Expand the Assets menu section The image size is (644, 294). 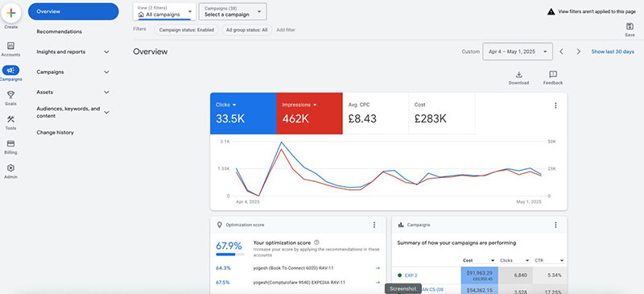point(73,92)
